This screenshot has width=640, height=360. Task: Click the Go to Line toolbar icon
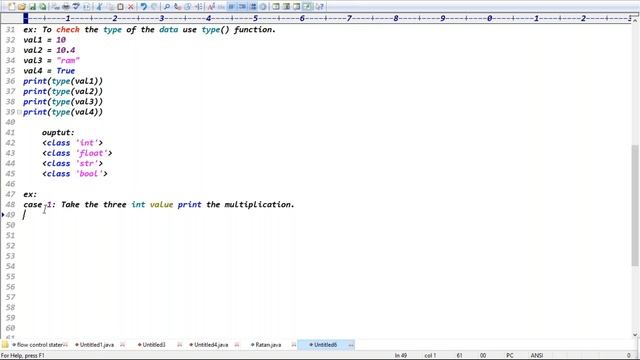[198, 7]
